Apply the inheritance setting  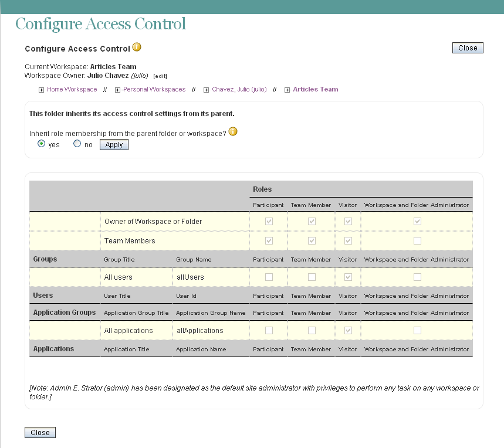pyautogui.click(x=113, y=144)
